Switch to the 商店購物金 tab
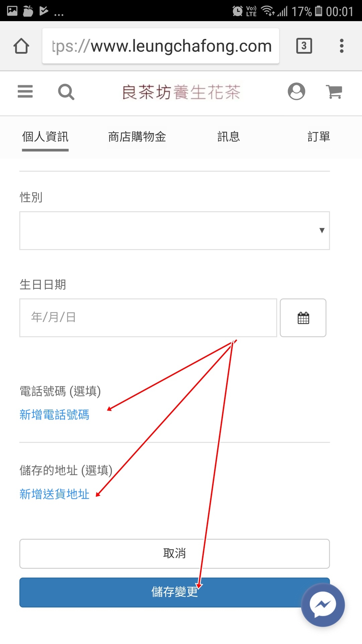Image resolution: width=362 pixels, height=644 pixels. [x=137, y=137]
